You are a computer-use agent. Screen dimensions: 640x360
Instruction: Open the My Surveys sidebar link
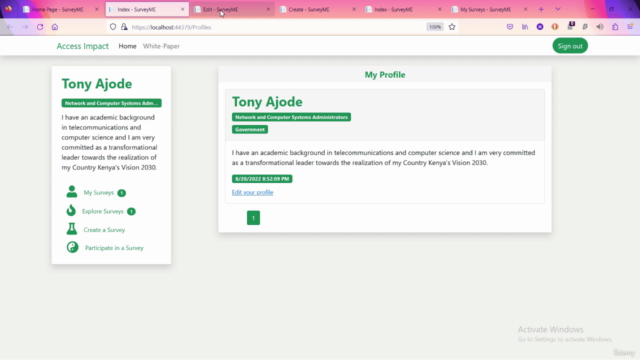[99, 192]
